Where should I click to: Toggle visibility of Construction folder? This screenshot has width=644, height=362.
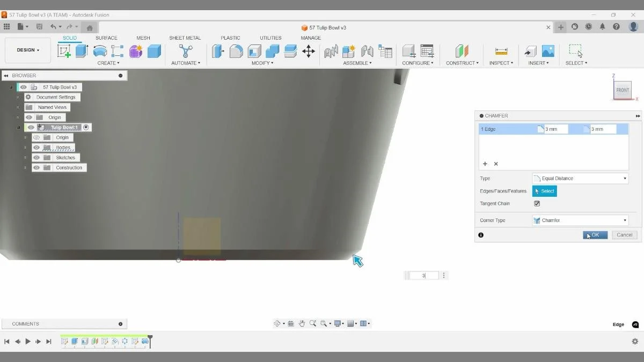click(x=36, y=168)
